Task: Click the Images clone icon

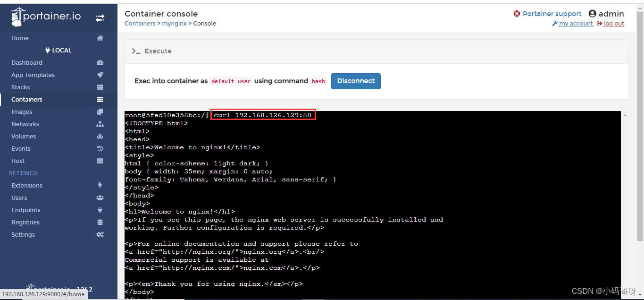Action: (x=100, y=112)
